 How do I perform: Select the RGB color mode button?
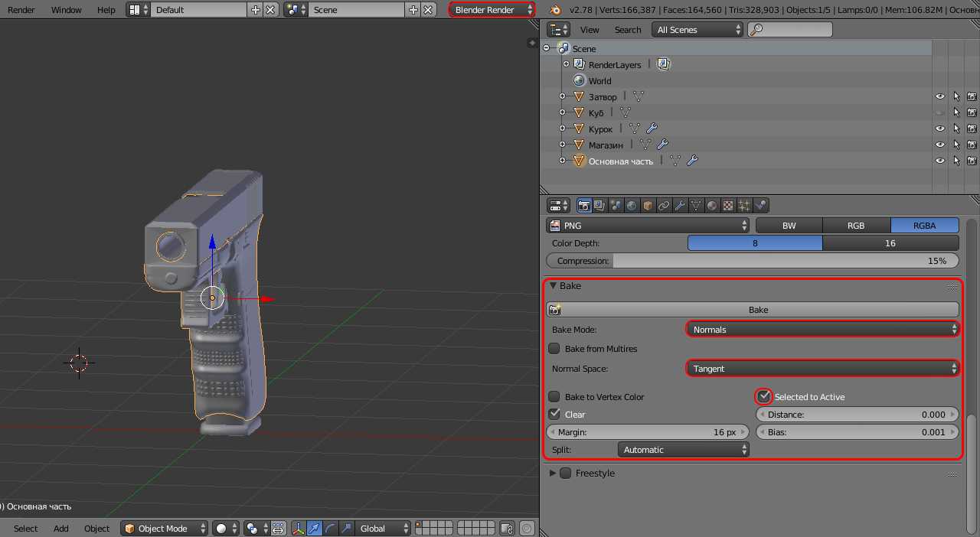click(856, 226)
